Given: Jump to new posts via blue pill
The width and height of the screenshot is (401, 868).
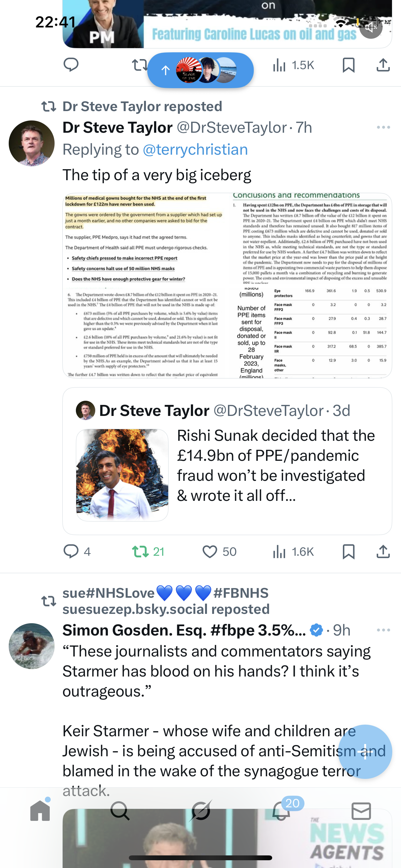Looking at the screenshot, I should pyautogui.click(x=200, y=70).
